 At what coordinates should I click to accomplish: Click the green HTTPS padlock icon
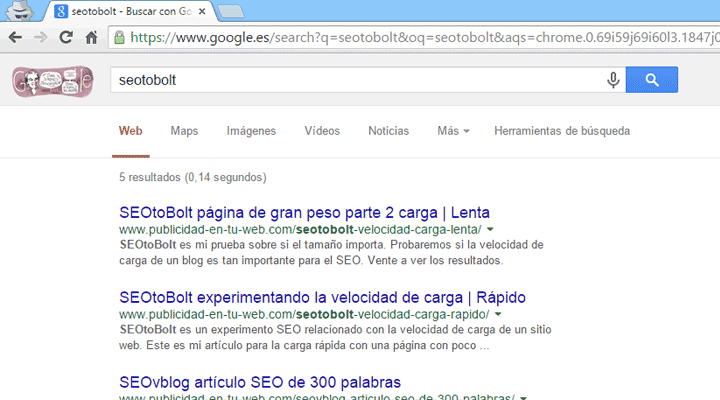(120, 38)
